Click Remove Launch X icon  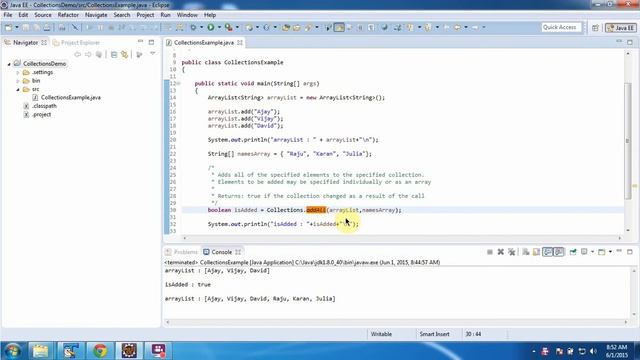(x=500, y=252)
